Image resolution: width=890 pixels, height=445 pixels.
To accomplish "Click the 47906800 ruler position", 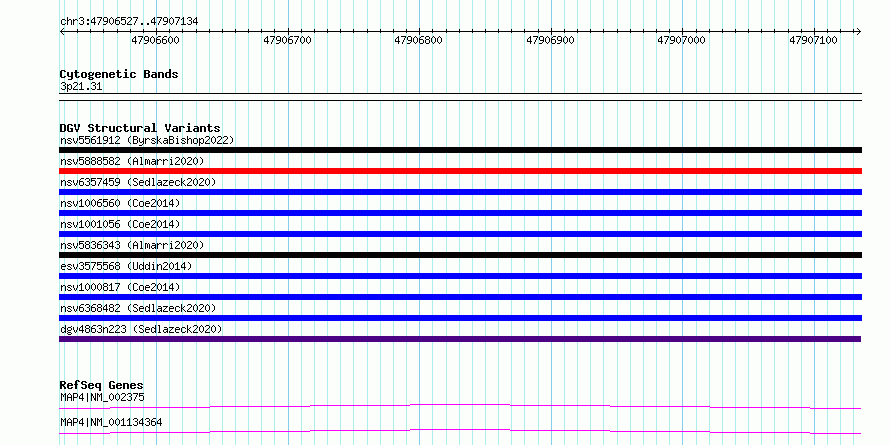I will [x=418, y=40].
